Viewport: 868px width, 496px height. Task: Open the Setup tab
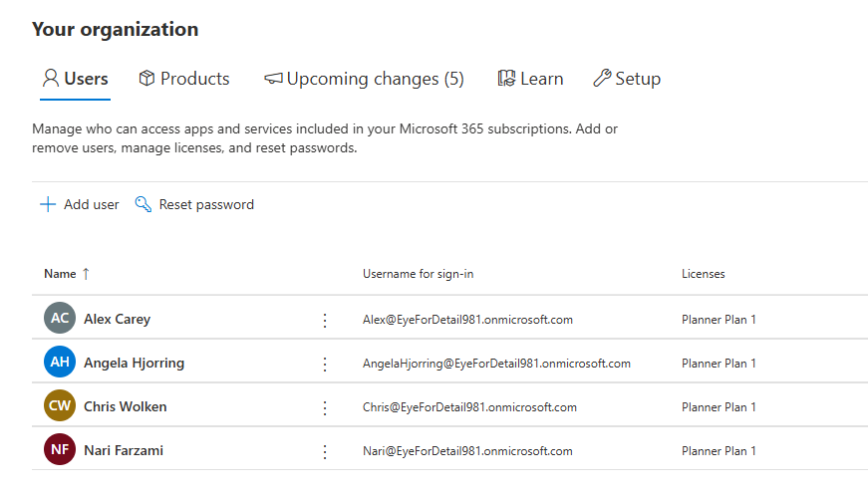point(627,79)
